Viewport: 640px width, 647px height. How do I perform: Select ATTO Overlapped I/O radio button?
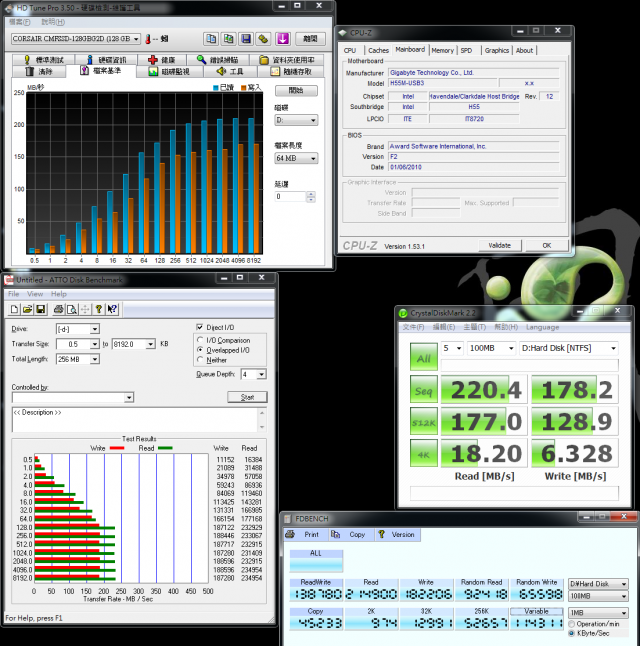pyautogui.click(x=201, y=350)
